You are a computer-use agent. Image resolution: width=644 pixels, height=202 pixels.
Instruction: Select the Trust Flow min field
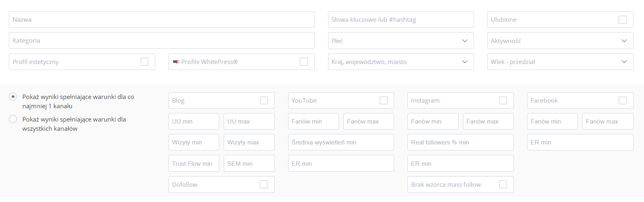point(194,163)
